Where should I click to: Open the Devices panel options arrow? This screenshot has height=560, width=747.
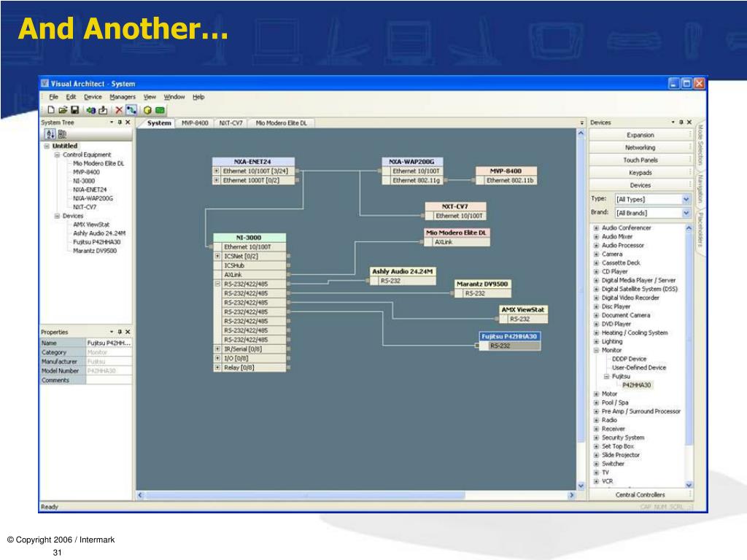(673, 122)
